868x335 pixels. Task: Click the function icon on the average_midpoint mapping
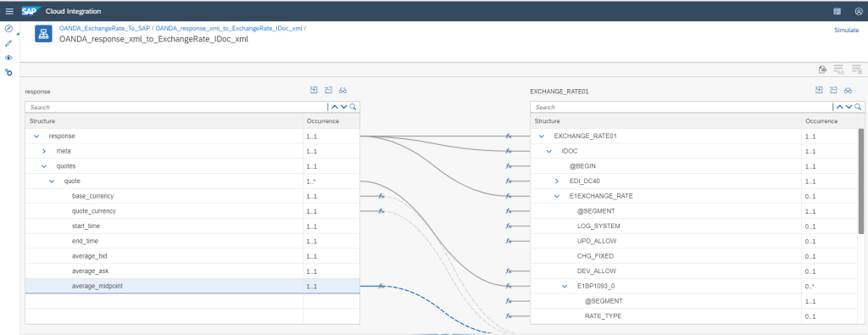pyautogui.click(x=381, y=287)
